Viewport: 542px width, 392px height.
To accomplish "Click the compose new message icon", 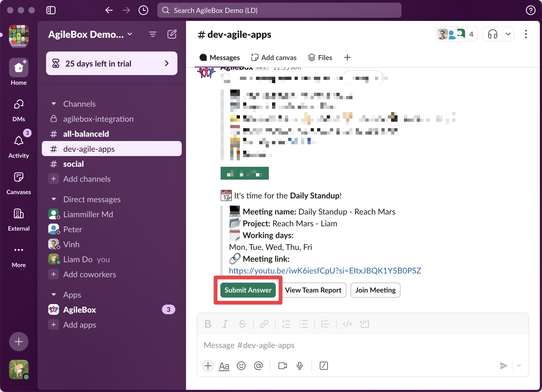I will 172,34.
